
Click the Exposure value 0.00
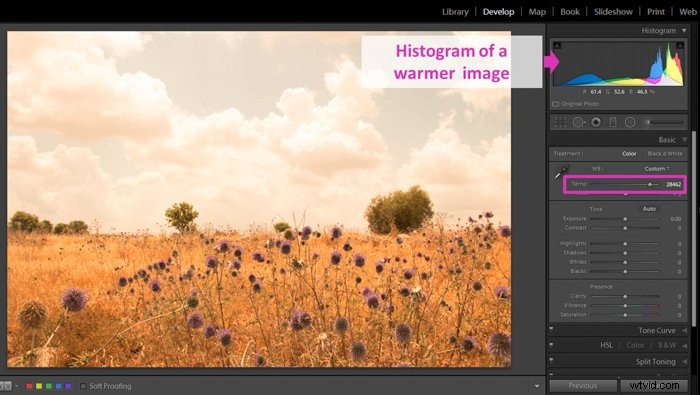(675, 219)
